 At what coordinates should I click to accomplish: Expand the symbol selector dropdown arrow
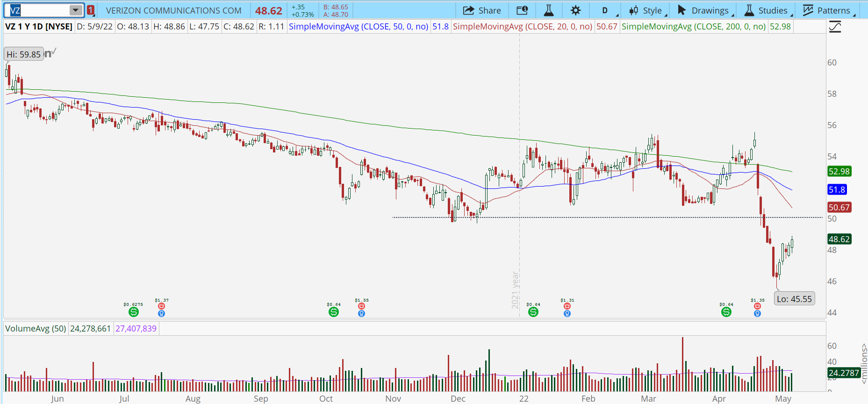(x=75, y=10)
